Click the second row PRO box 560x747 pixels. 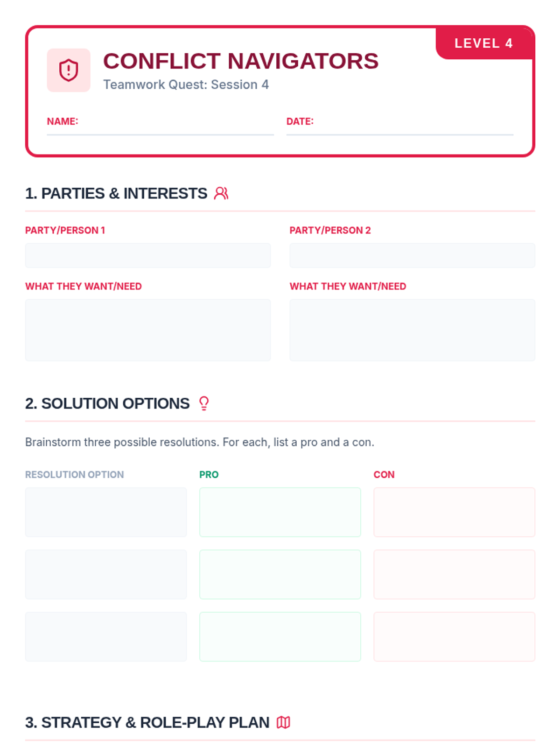pyautogui.click(x=280, y=574)
